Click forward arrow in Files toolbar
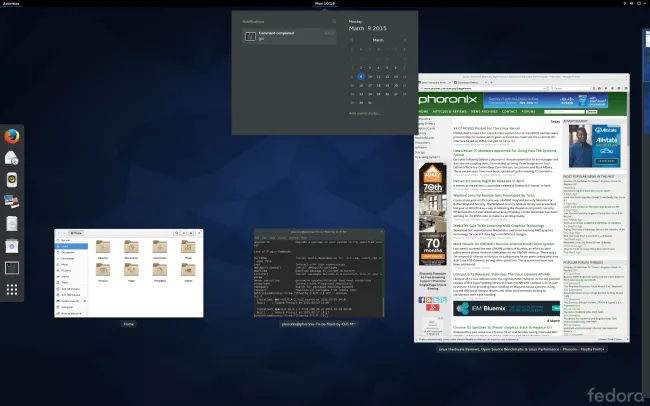 click(x=64, y=233)
